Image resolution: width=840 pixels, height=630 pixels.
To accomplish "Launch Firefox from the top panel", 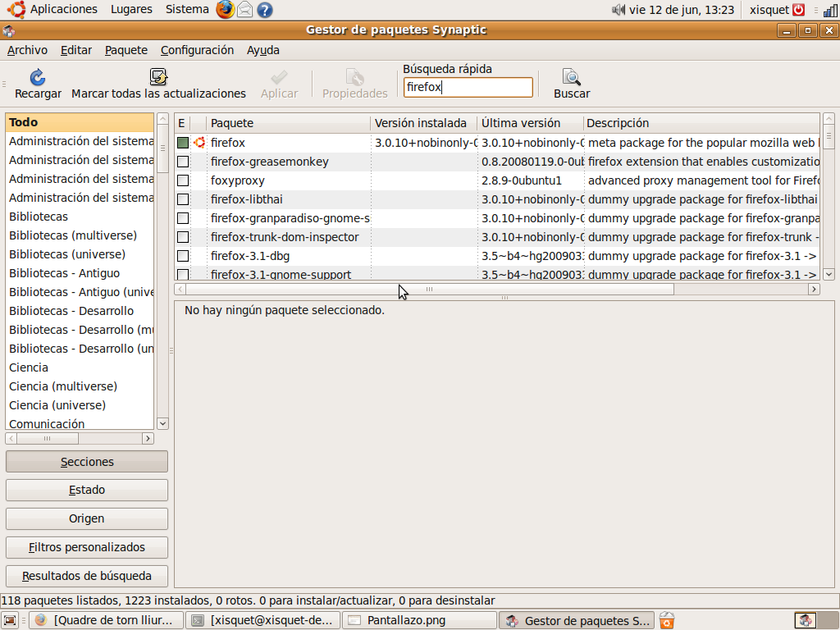I will [225, 10].
